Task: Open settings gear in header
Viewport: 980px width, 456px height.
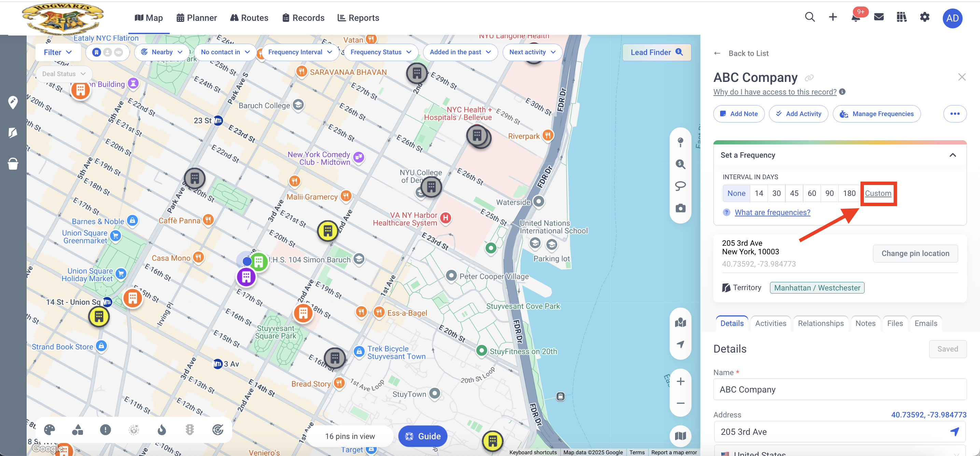Action: pos(925,17)
